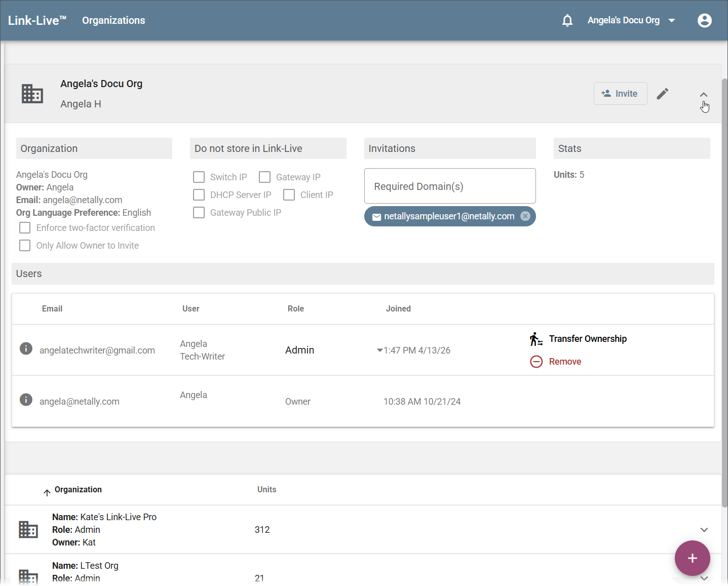Click Transfer Ownership for Angela Tech-Writer

pos(588,339)
